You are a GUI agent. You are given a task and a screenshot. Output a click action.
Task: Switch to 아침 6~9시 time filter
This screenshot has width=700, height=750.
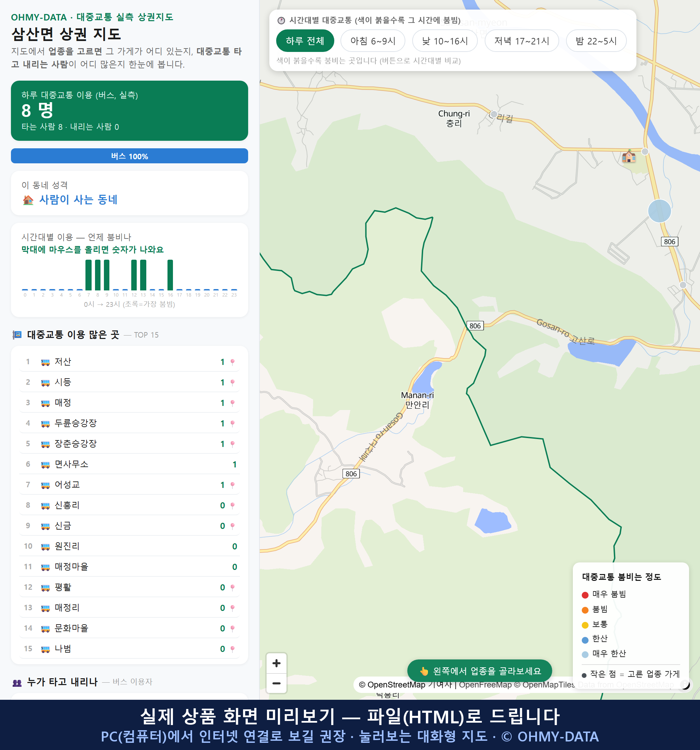[373, 41]
